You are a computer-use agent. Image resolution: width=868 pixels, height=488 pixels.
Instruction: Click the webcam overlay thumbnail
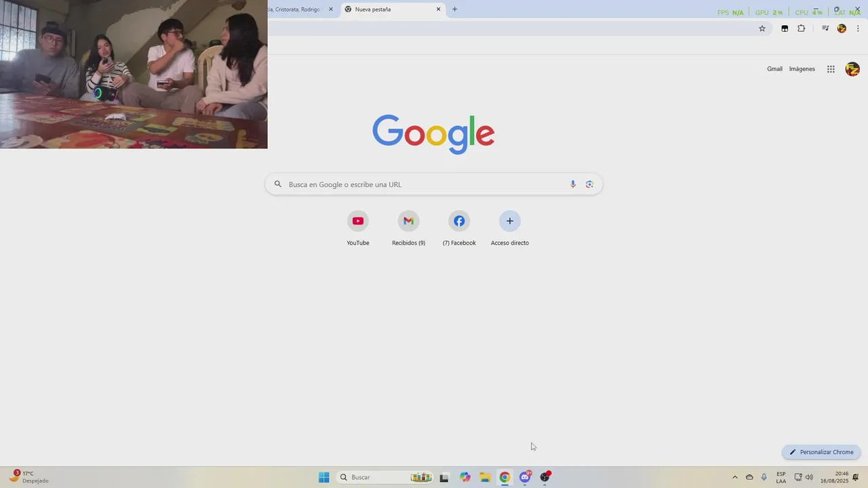[134, 75]
